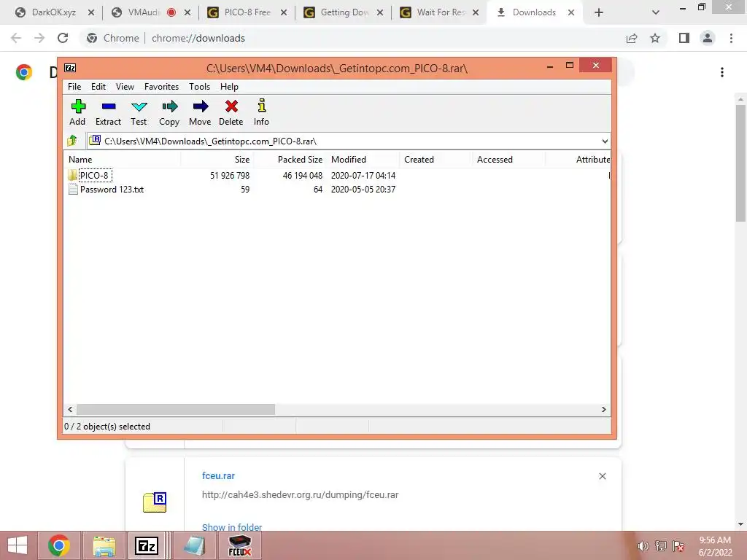Toggle the Chrome side panel icon
Viewport: 747px width, 560px height.
[x=684, y=38]
